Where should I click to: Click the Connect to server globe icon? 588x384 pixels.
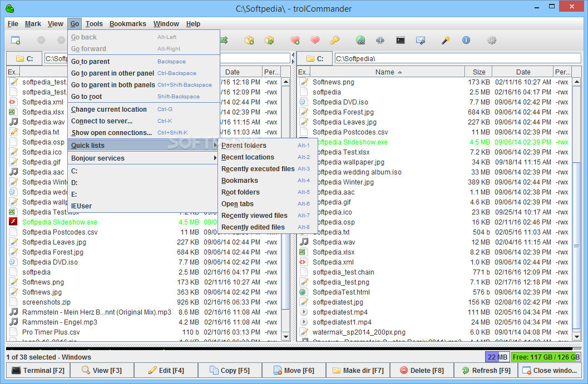pyautogui.click(x=360, y=40)
